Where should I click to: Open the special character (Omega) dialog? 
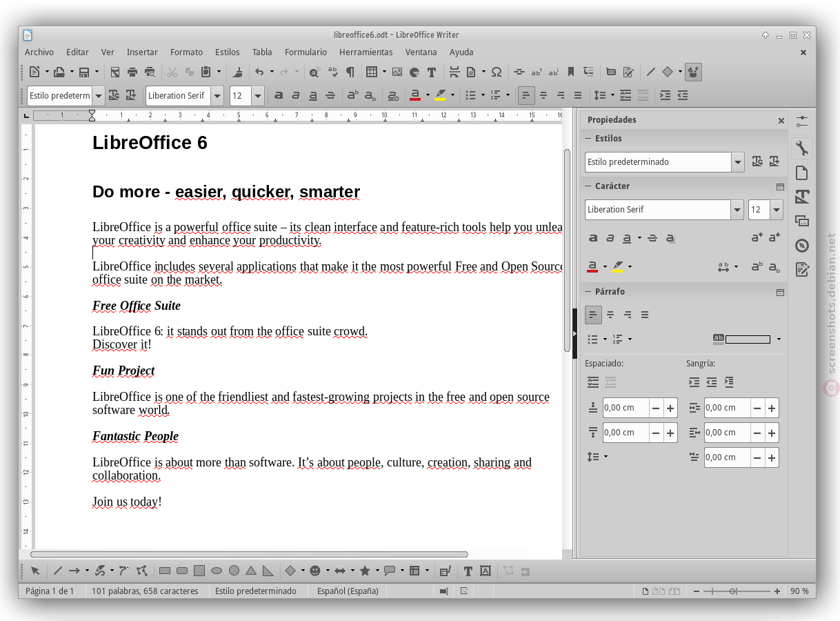pos(496,72)
